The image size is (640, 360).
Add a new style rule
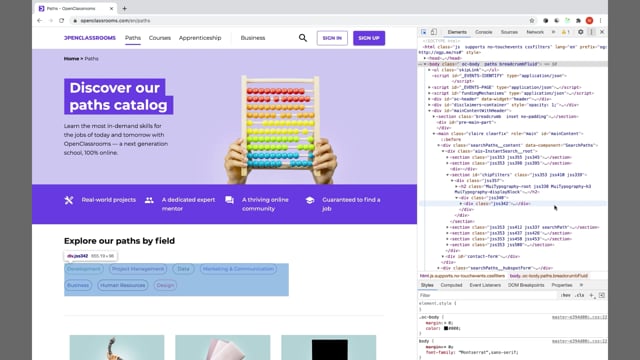click(591, 295)
